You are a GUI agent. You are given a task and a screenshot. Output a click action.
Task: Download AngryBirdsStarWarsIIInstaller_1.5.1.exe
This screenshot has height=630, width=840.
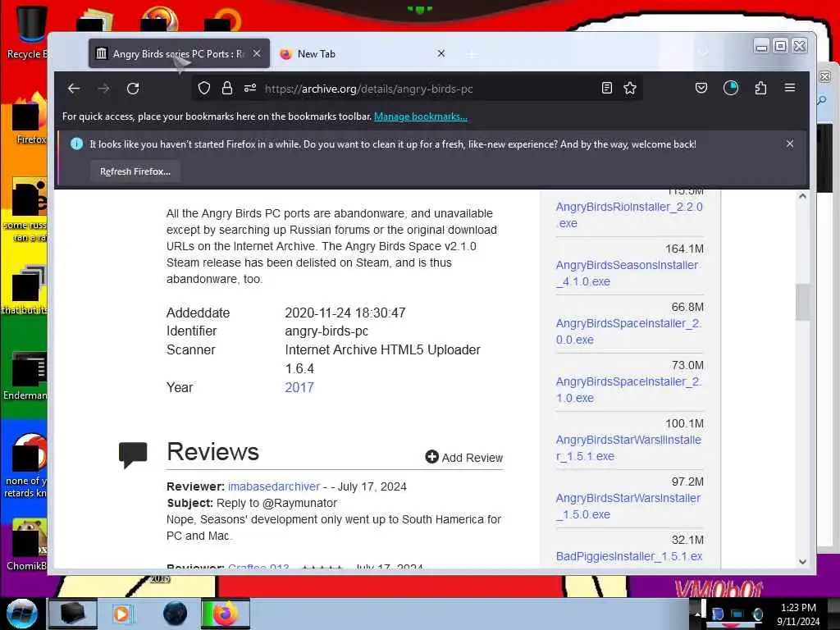pos(628,448)
